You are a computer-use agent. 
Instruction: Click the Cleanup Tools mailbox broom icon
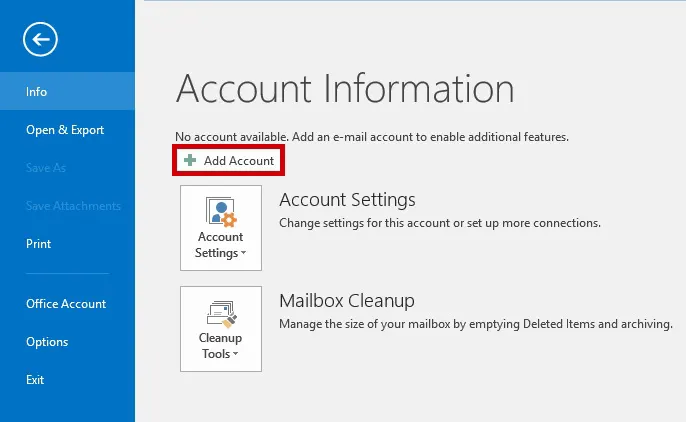(220, 312)
